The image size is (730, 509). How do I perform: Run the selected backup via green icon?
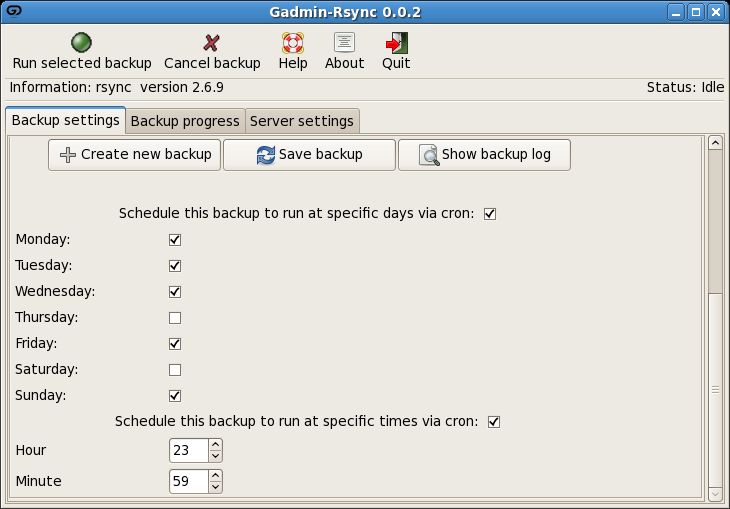[x=81, y=42]
